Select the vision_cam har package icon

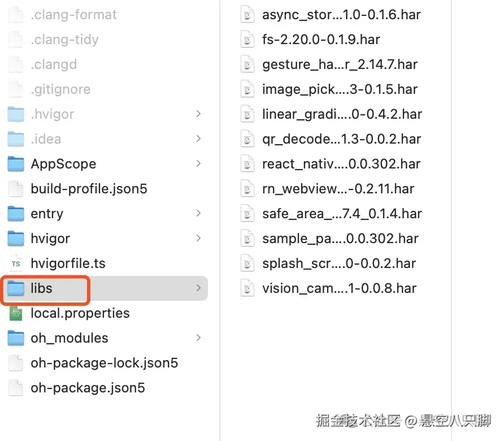click(x=247, y=288)
